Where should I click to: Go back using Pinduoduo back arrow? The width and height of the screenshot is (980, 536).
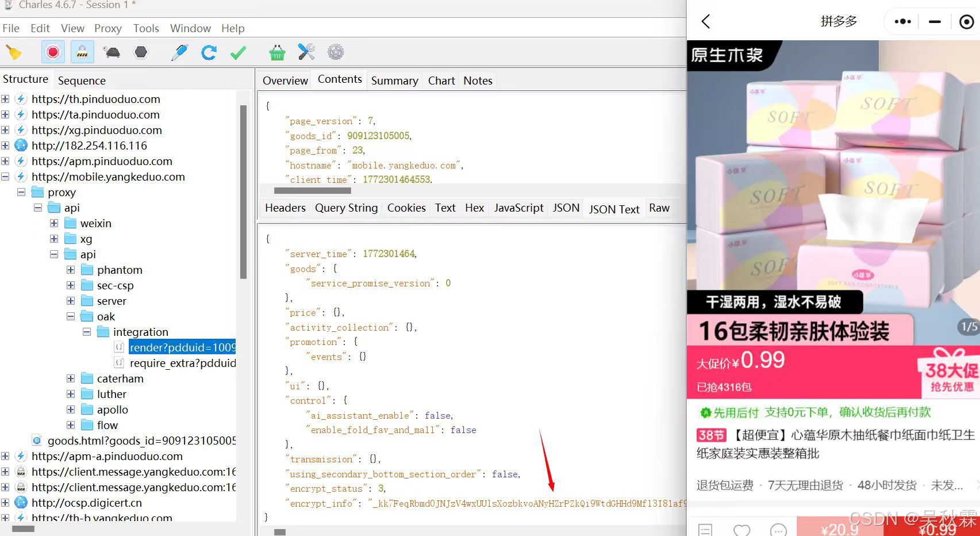click(706, 21)
